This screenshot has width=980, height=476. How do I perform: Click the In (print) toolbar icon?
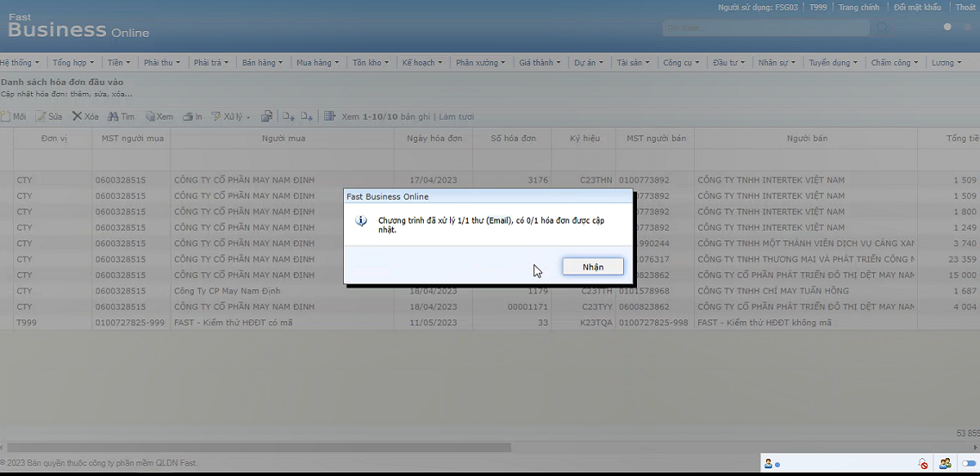coord(187,117)
